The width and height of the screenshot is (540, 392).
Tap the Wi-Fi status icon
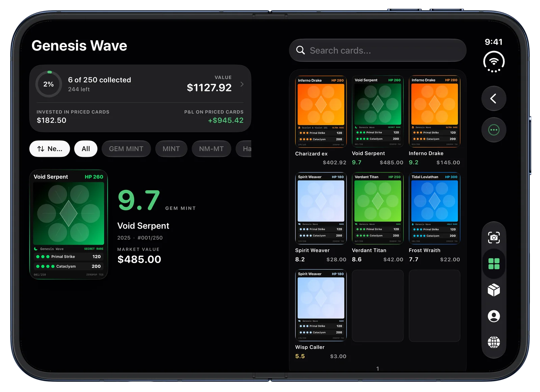coord(493,62)
